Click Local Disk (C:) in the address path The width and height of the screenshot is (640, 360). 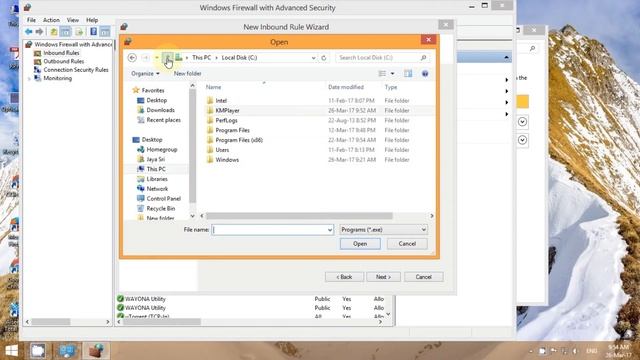(x=239, y=58)
